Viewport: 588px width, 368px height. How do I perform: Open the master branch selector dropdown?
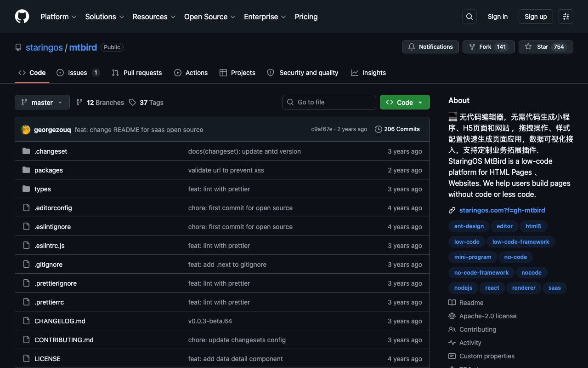42,102
